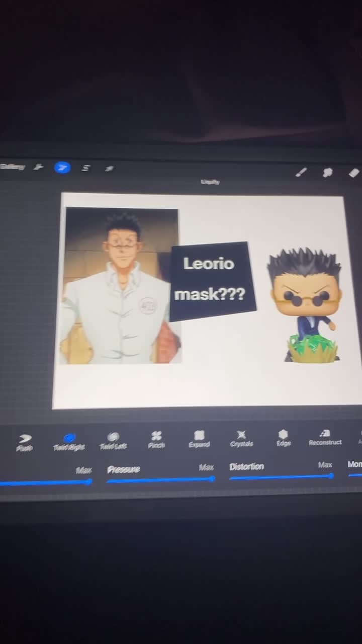The image size is (362, 644).
Task: Select the Selection S-shaped tool
Action: (86, 168)
